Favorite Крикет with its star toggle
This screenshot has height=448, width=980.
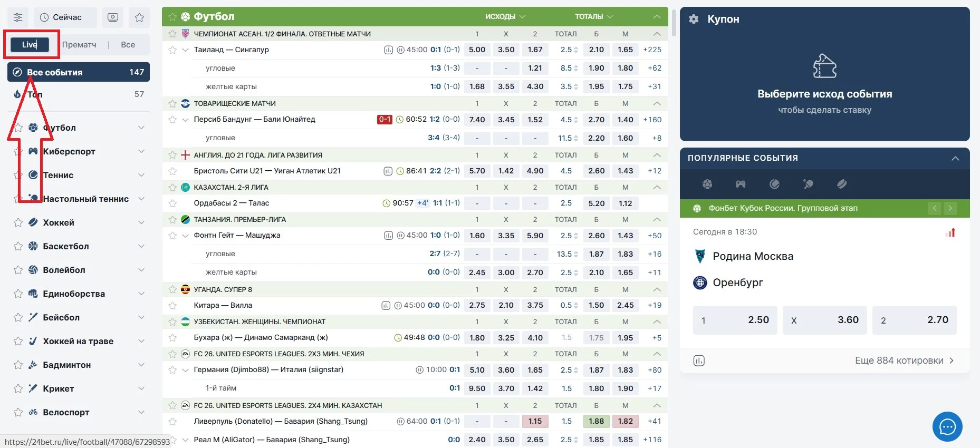18,388
